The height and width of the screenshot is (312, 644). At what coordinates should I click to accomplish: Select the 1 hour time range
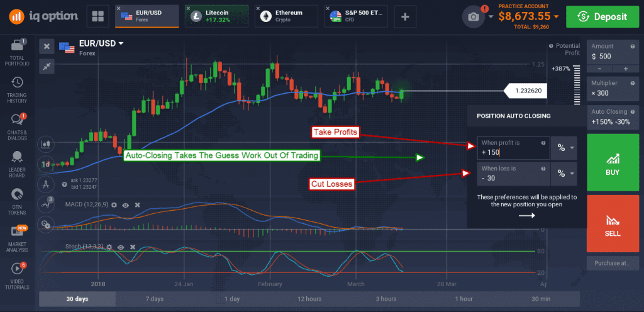(x=464, y=299)
